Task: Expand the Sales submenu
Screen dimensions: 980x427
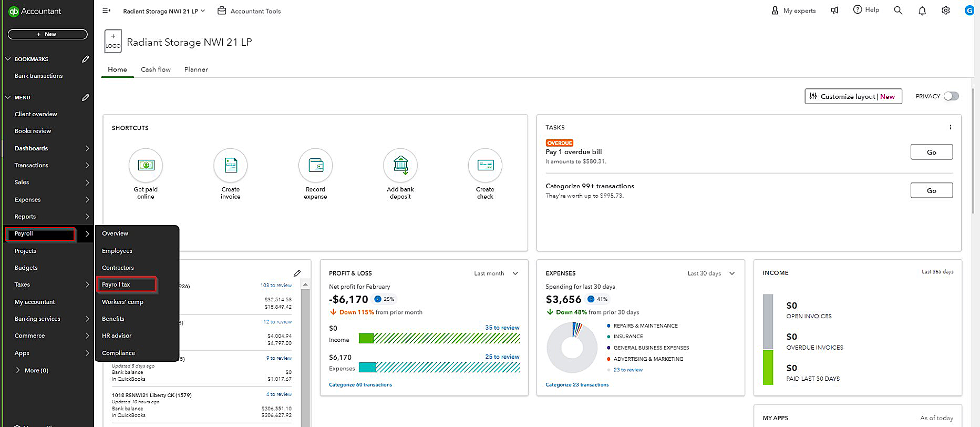Action: (x=87, y=182)
